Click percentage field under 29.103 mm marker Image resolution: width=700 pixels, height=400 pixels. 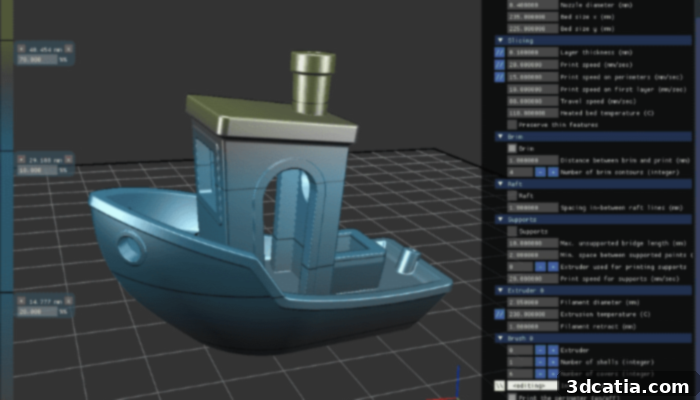pos(38,170)
